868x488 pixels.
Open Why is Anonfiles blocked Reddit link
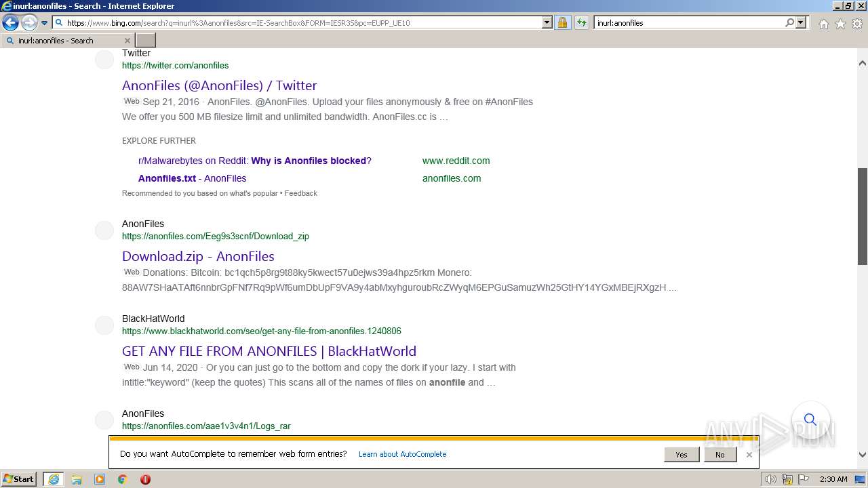(x=255, y=161)
